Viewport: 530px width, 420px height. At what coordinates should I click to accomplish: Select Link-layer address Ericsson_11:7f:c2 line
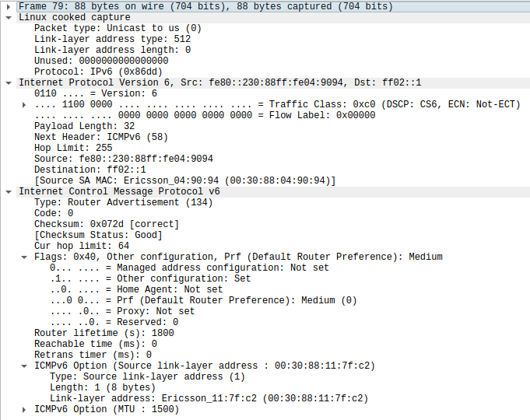tap(209, 398)
